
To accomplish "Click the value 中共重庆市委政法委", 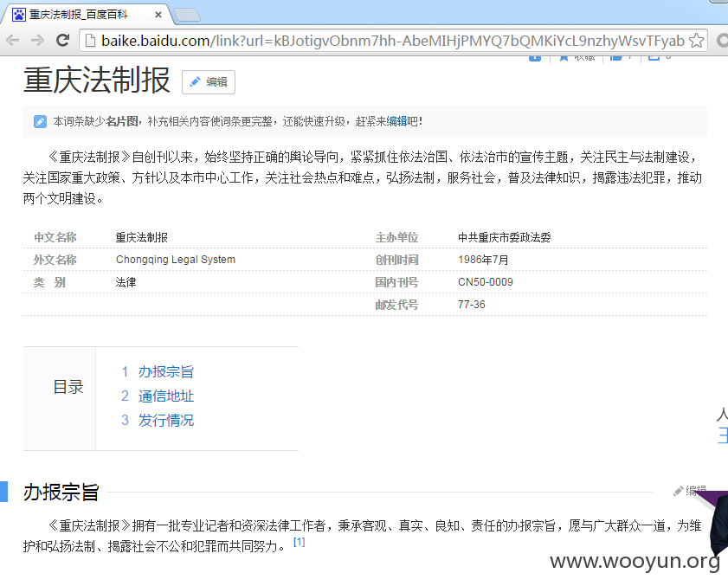I will (504, 238).
